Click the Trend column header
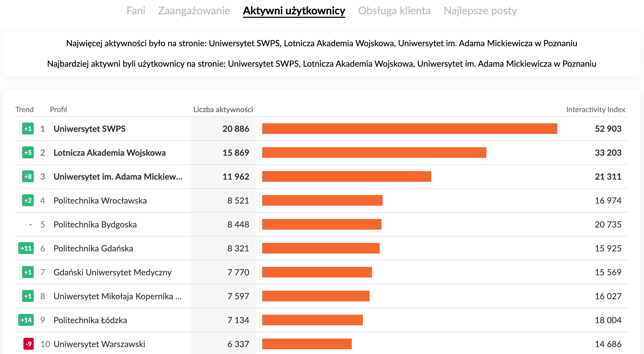644x354 pixels. click(x=24, y=109)
